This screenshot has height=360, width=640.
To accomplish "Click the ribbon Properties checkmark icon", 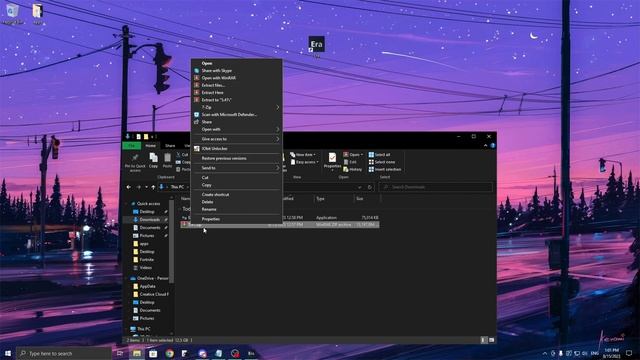I will click(332, 158).
